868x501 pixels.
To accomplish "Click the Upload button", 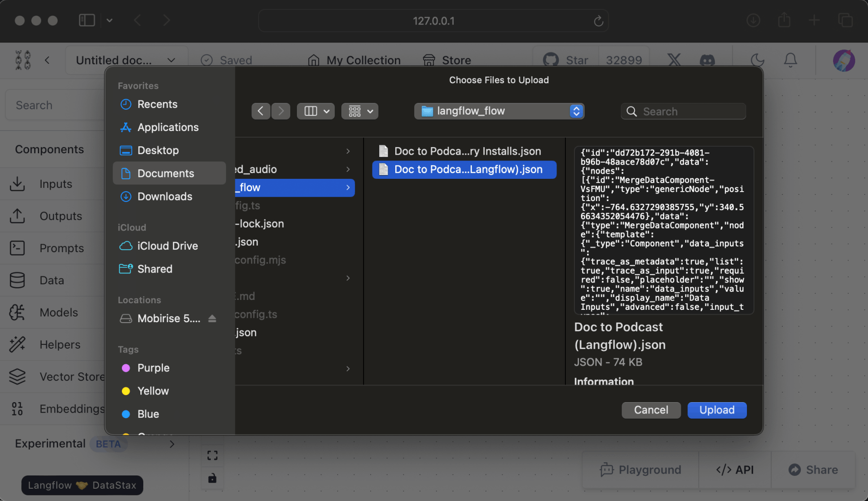I will pos(717,410).
